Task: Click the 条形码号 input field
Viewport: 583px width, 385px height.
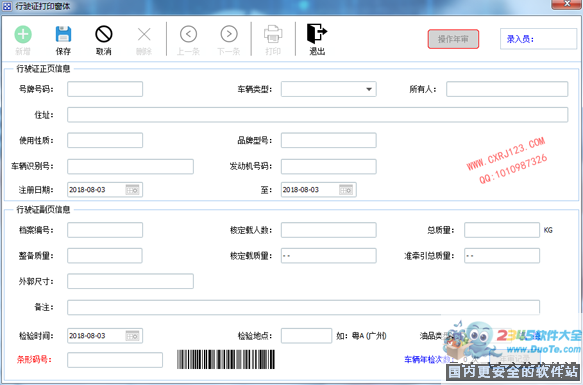Action: point(115,360)
